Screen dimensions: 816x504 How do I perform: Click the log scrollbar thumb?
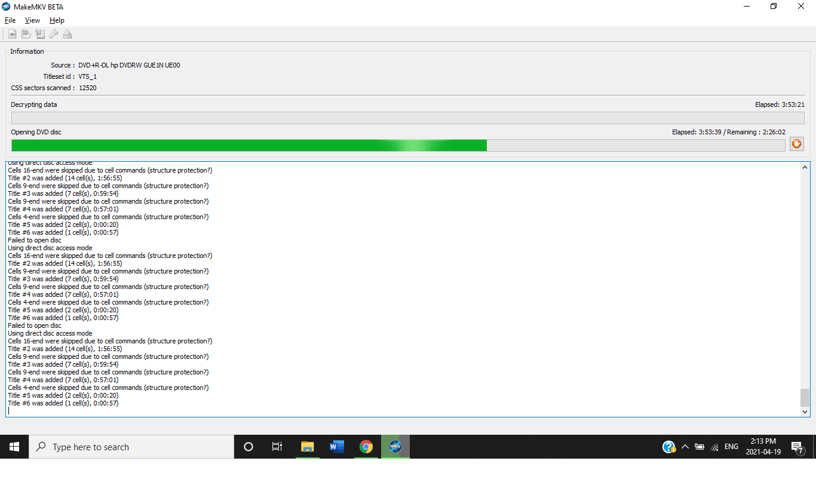[x=805, y=397]
